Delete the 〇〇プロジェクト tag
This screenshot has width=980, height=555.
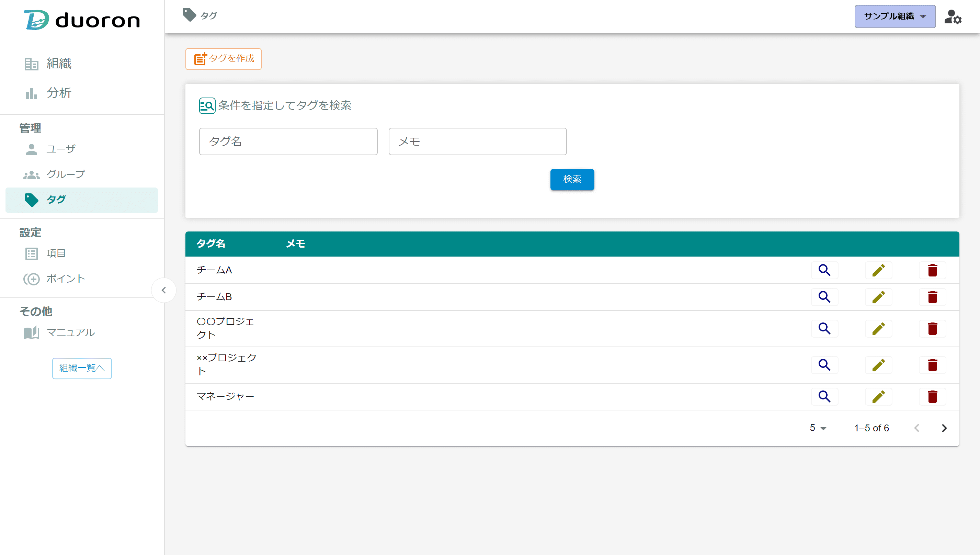tap(932, 329)
